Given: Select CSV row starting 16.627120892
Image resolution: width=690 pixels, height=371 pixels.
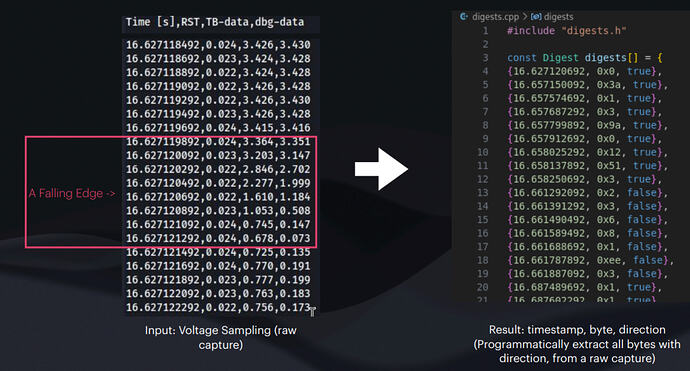Looking at the screenshot, I should coord(218,211).
